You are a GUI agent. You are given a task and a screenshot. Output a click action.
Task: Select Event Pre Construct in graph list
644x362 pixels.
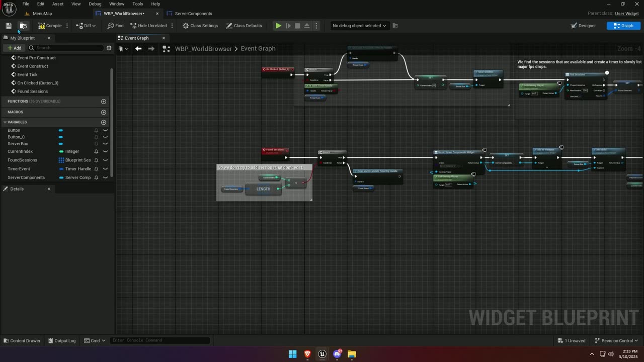[36, 58]
